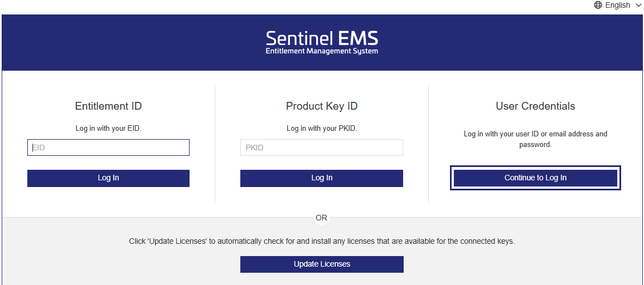Click the OR divider label
Image resolution: width=644 pixels, height=285 pixels.
click(322, 218)
